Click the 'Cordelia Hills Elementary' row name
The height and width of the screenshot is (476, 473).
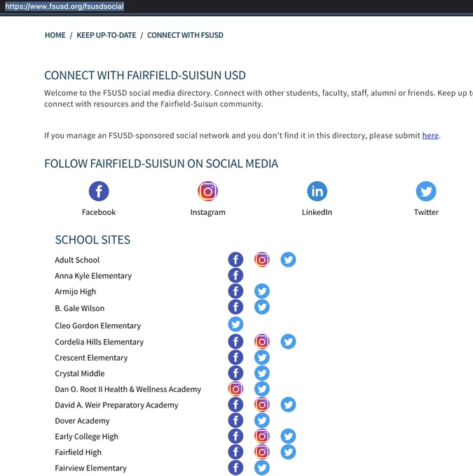[x=99, y=342]
